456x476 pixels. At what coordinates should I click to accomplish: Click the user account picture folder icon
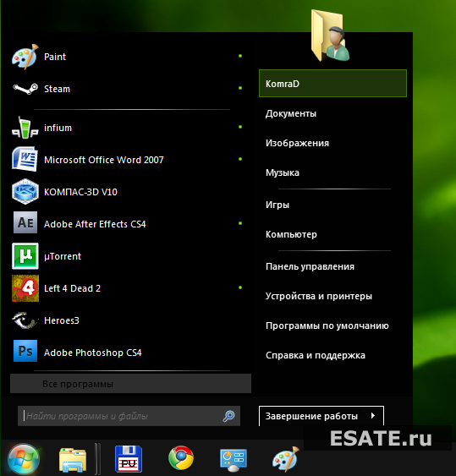point(330,36)
